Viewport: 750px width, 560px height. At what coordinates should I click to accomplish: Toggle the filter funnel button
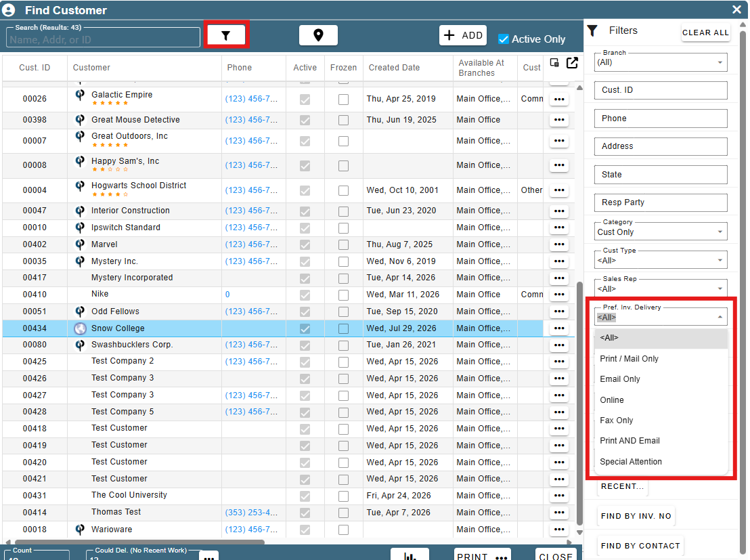coord(226,35)
